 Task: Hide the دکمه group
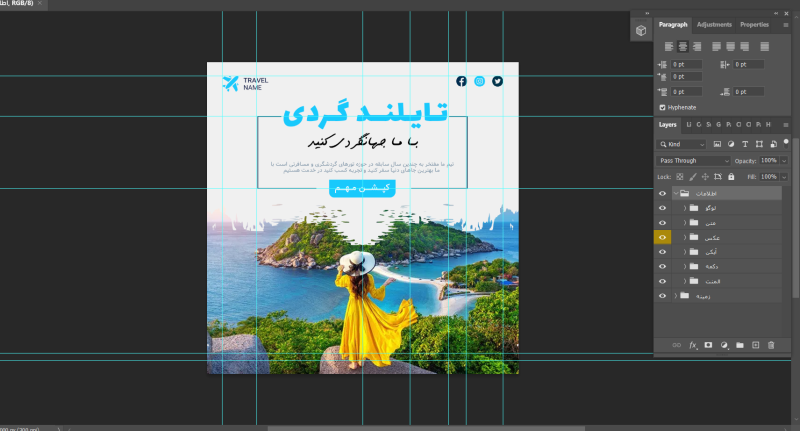pyautogui.click(x=662, y=267)
